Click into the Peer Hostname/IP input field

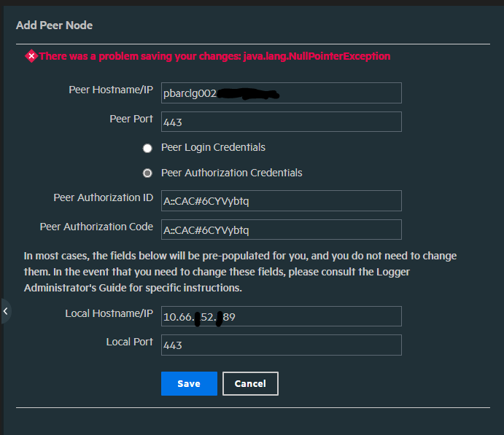pos(281,93)
